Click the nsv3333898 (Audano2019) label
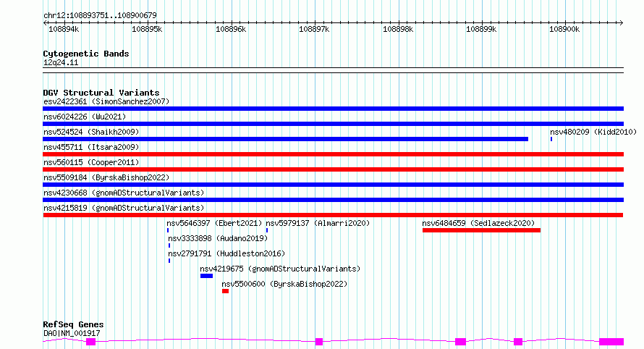This screenshot has height=349, width=644. coord(218,238)
